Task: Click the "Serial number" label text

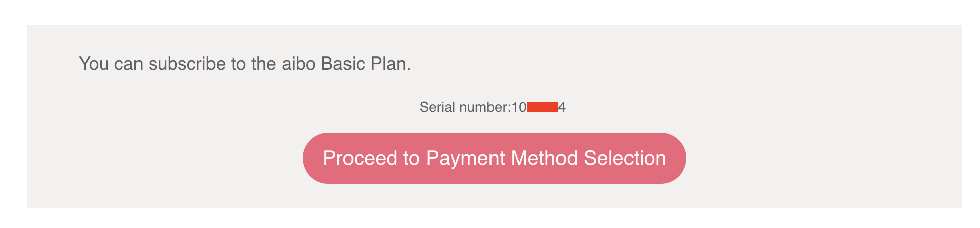Action: (x=463, y=107)
